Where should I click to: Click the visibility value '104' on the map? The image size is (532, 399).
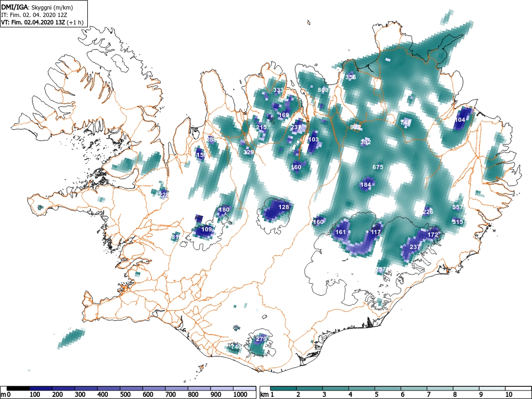460,120
